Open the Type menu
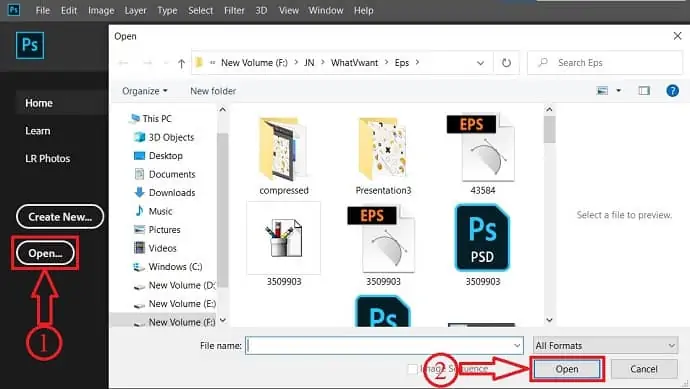Viewport: 690px width, 389px height. click(167, 10)
